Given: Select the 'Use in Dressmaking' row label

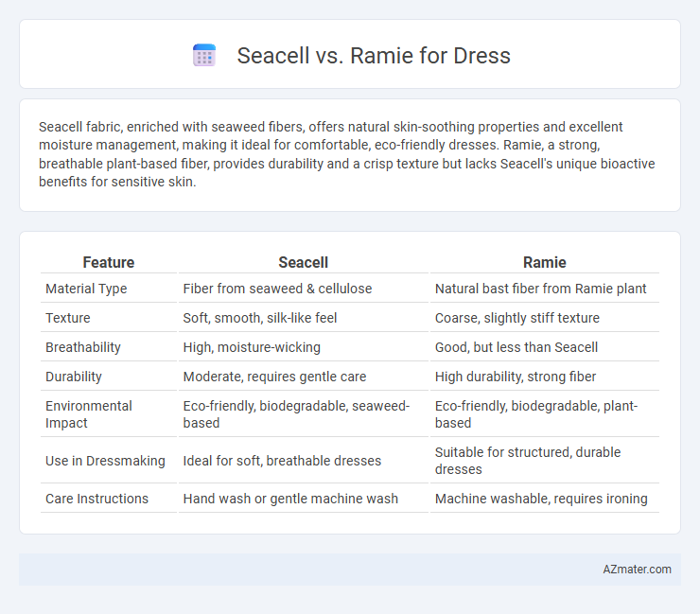Looking at the screenshot, I should pos(105,461).
